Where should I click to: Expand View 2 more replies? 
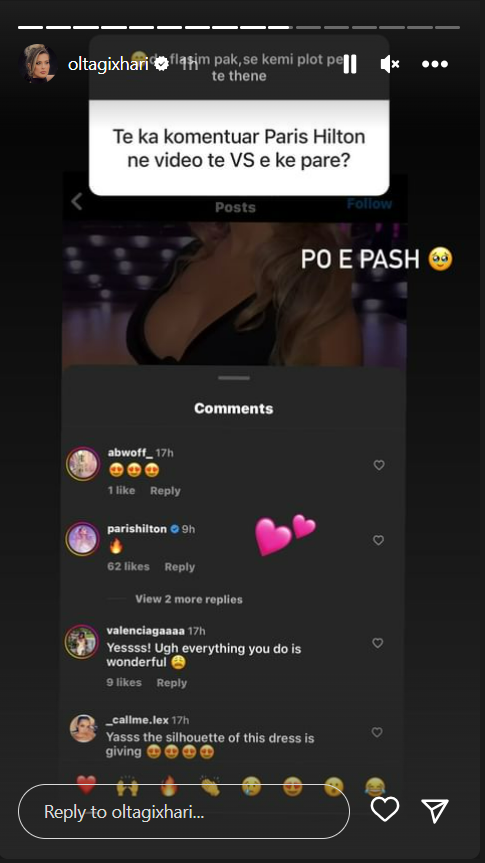click(x=189, y=599)
